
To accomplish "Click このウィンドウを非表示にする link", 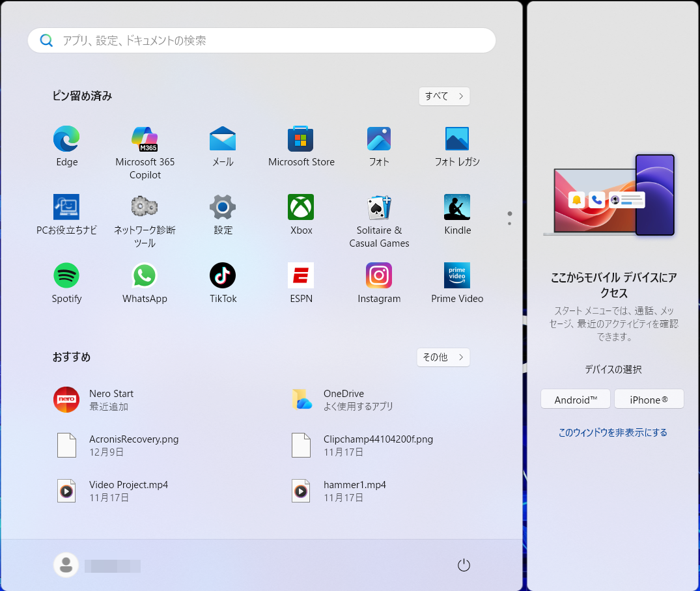I will click(x=613, y=433).
